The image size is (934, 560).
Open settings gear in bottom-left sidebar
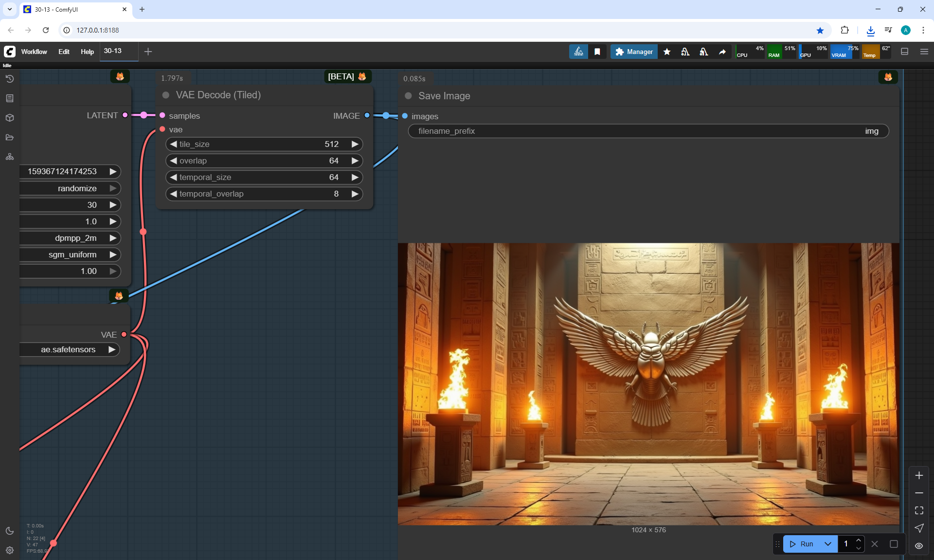click(x=10, y=550)
